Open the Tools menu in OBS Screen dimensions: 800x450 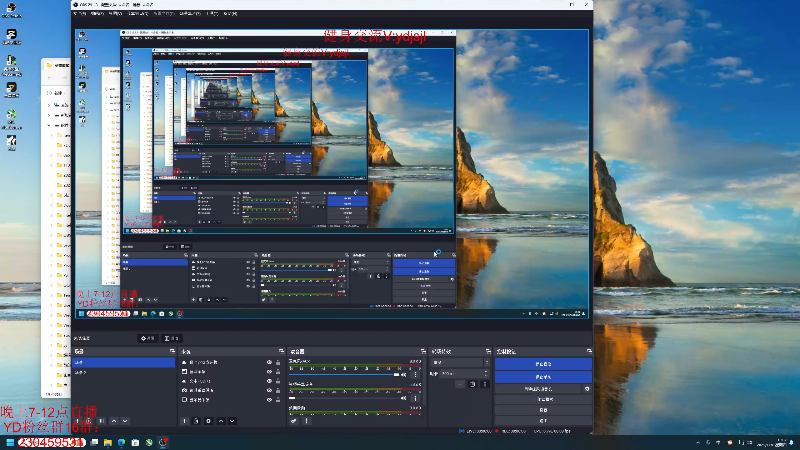click(x=212, y=14)
